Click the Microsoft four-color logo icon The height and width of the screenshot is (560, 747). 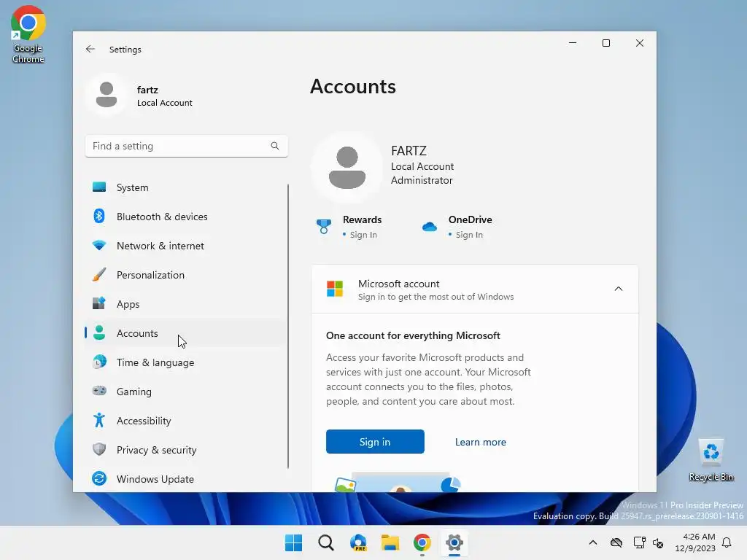coord(334,289)
